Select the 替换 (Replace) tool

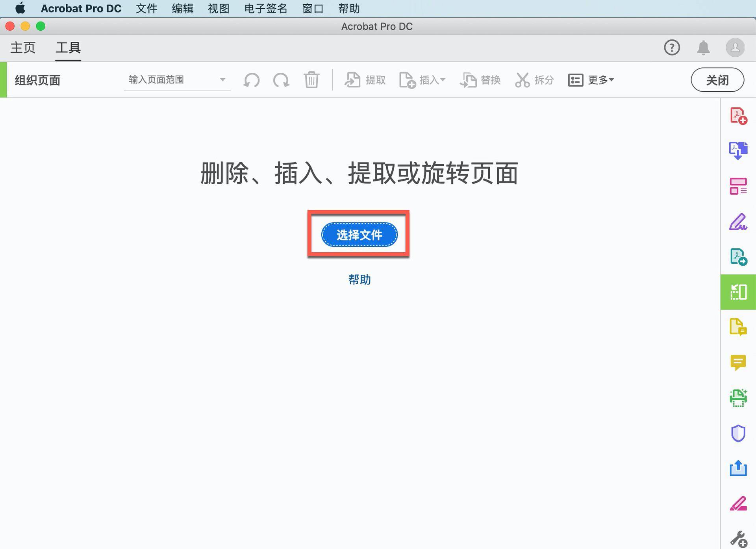point(480,80)
